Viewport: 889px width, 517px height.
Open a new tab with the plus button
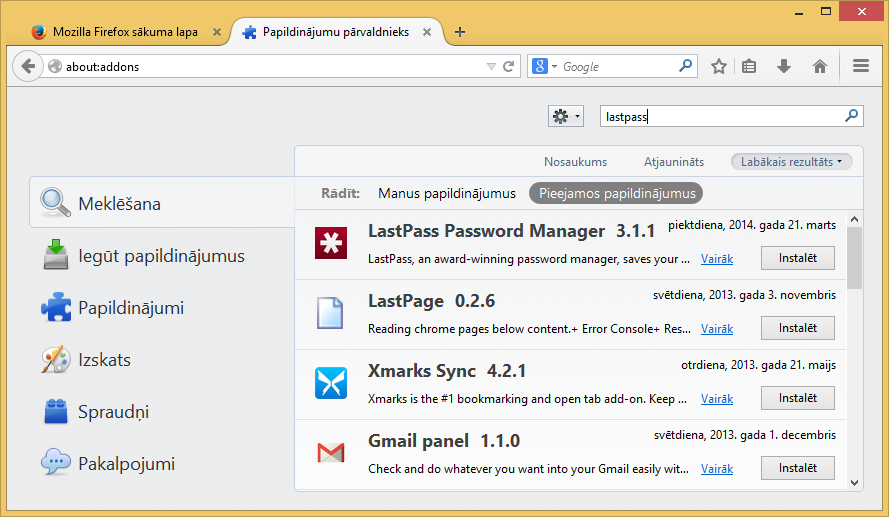coord(460,32)
